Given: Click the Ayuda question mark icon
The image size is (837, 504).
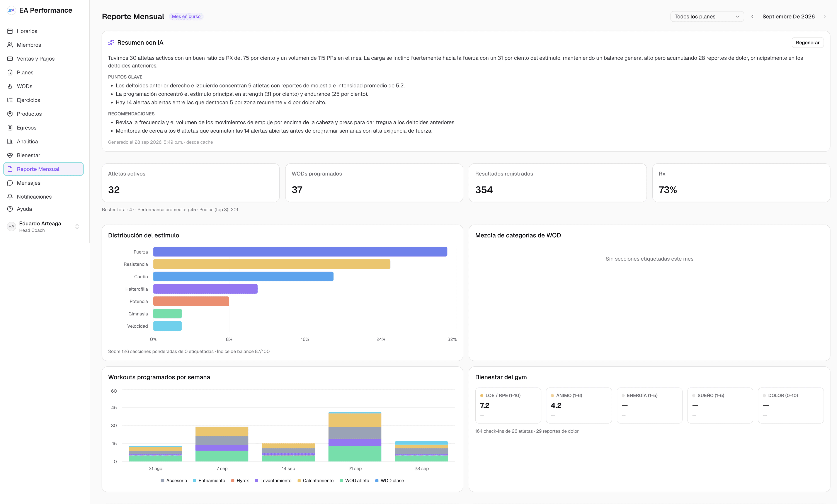Looking at the screenshot, I should click(x=10, y=209).
